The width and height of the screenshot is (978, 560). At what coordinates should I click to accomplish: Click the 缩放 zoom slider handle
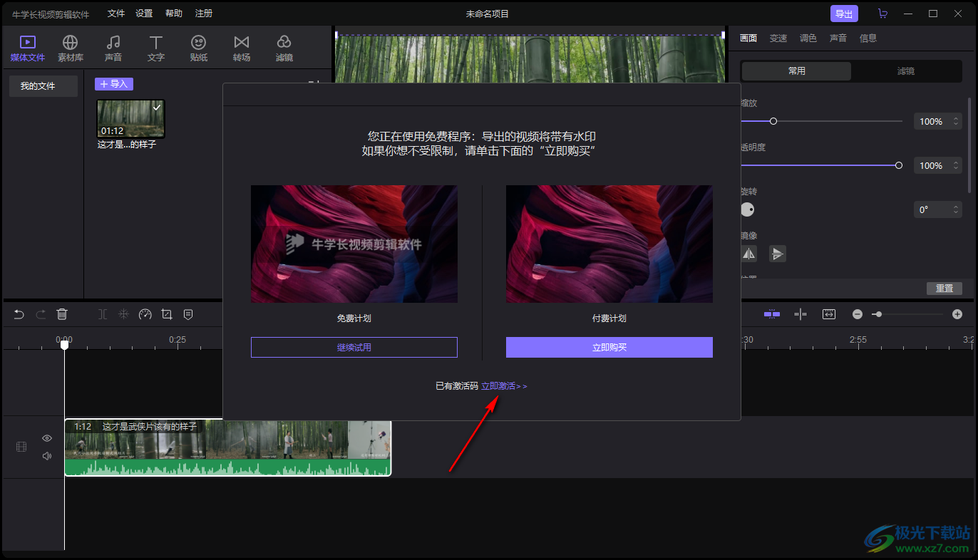pos(773,121)
